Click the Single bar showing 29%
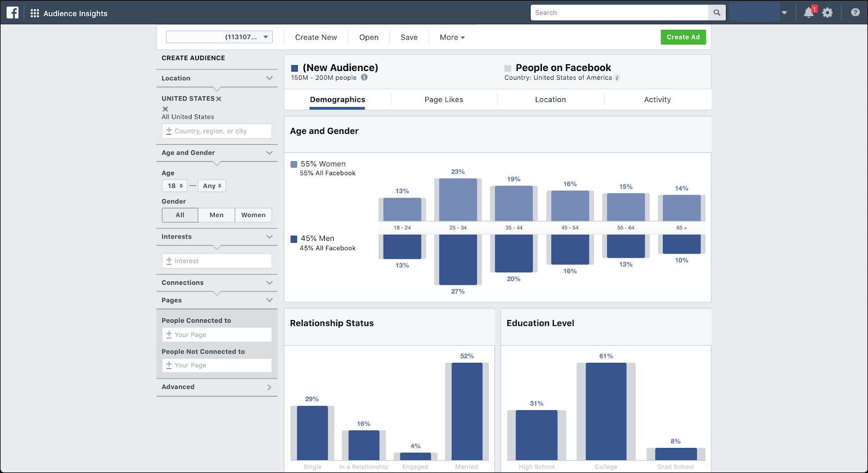Viewport: 868px width, 473px height. tap(312, 433)
